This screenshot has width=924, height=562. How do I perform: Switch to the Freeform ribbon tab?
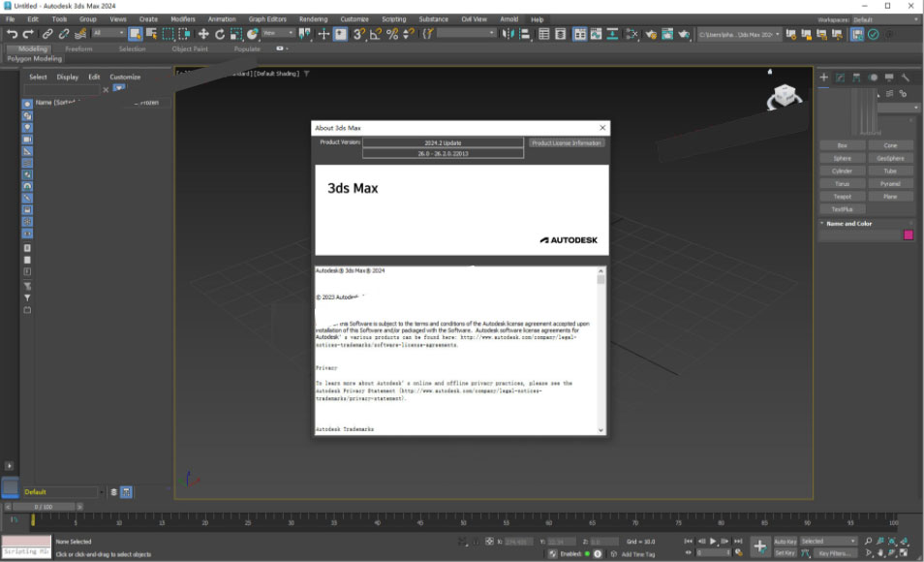point(79,49)
